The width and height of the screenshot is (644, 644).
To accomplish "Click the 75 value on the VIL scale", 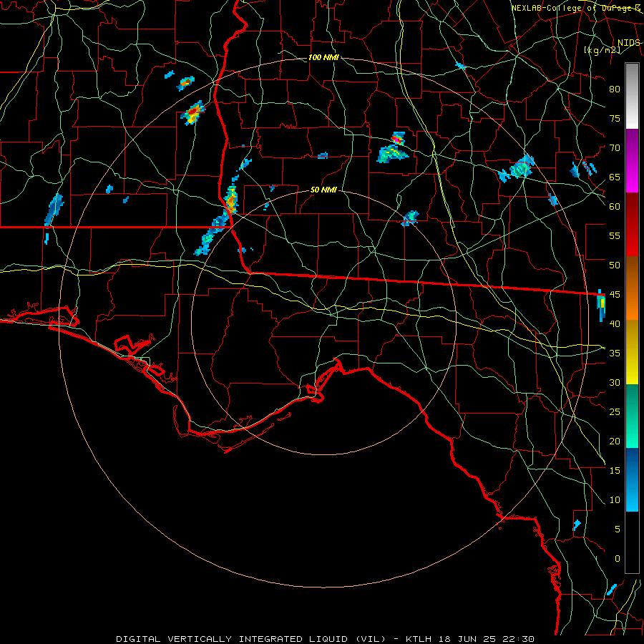I will tap(615, 118).
